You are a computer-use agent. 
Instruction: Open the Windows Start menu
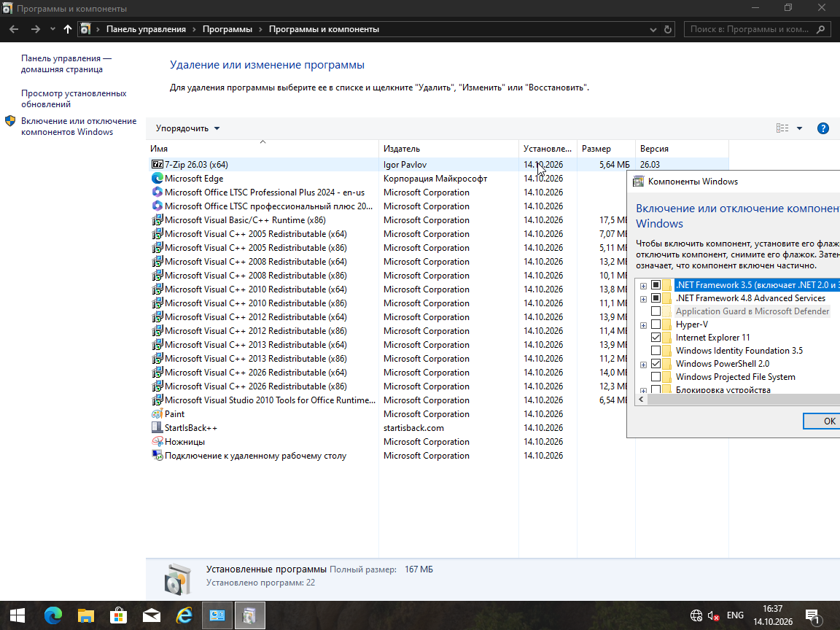(17, 615)
